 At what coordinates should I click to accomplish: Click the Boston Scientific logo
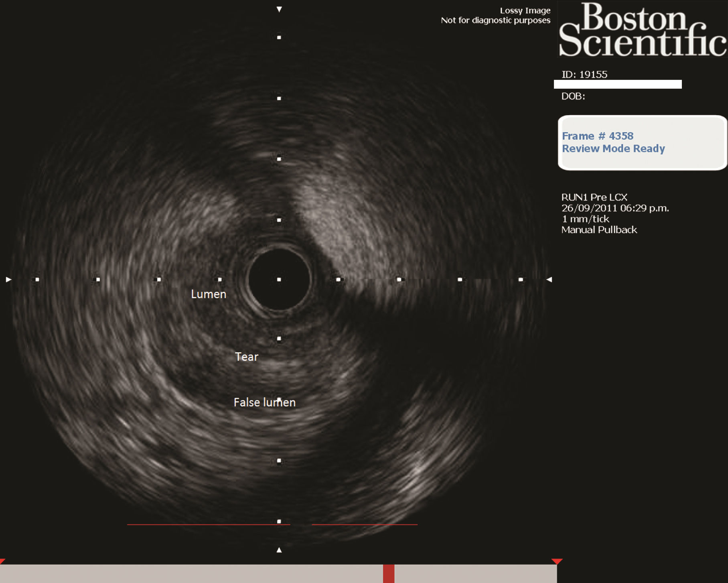coord(642,30)
